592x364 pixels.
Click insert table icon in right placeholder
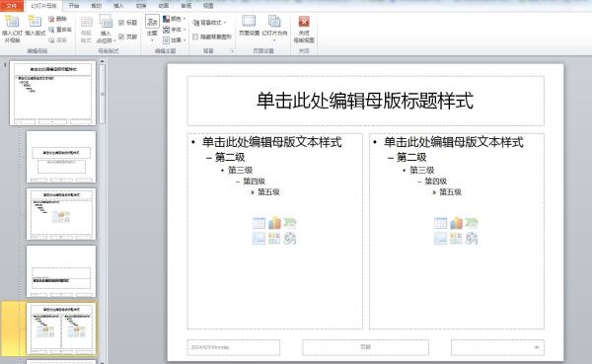(x=440, y=223)
